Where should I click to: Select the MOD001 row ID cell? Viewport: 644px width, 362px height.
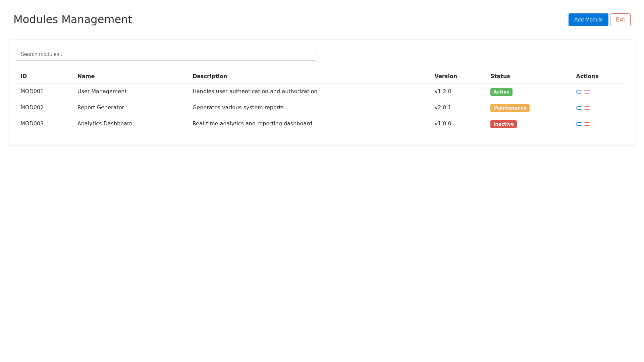(x=32, y=92)
